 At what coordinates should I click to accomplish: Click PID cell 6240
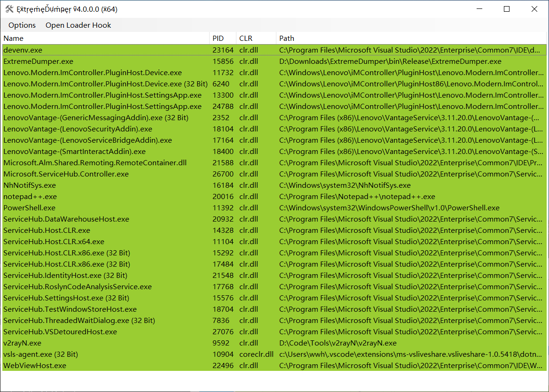pyautogui.click(x=221, y=84)
